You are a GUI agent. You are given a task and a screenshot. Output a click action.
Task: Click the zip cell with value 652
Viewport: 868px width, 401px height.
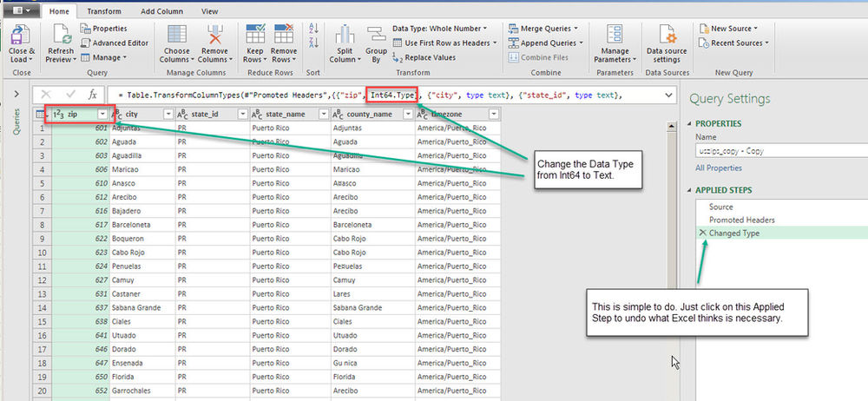click(x=80, y=391)
